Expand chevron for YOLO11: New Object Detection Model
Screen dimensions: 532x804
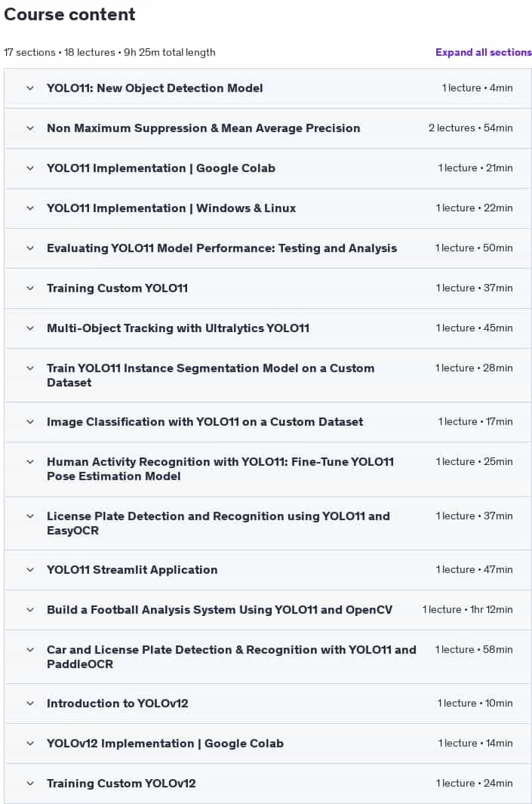(30, 88)
